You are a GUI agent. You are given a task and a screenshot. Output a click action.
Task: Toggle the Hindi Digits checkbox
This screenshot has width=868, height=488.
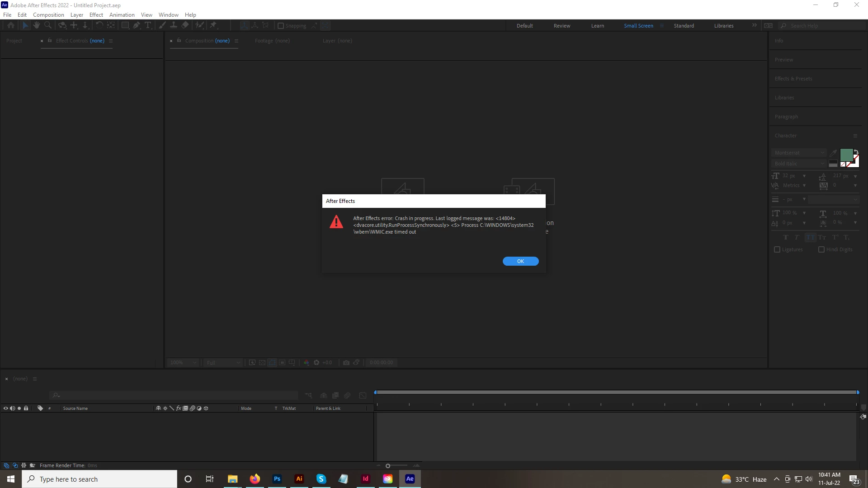click(x=821, y=249)
